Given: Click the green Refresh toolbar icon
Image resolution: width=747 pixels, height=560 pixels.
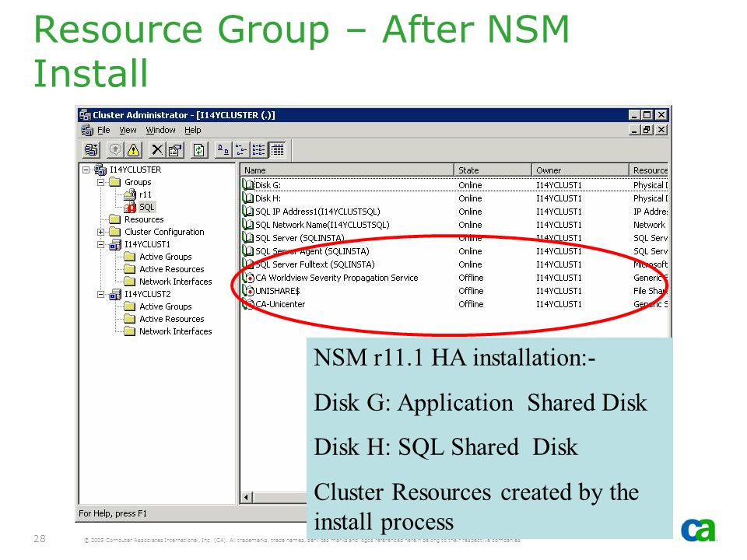Looking at the screenshot, I should 198,150.
